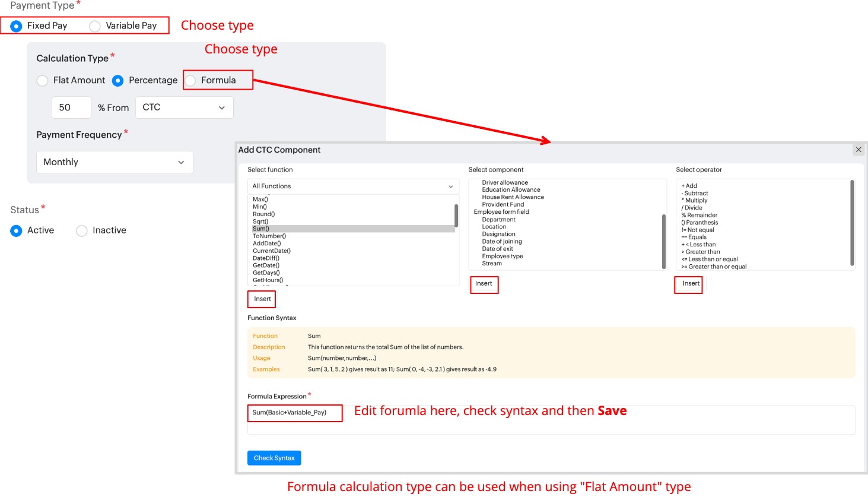Screen dimensions: 868x500
Task: Select the Department form field
Action: tap(498, 220)
